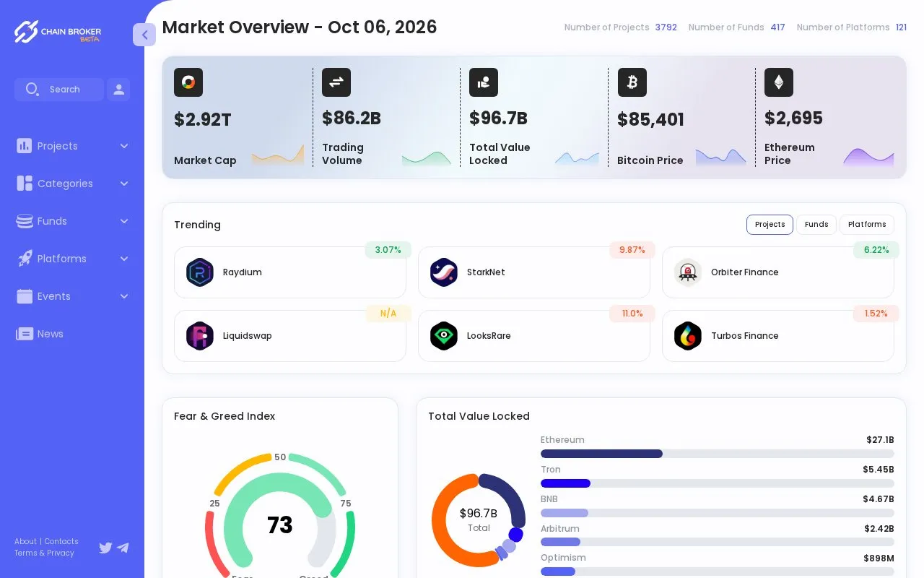Switch to the Platforms trending tab
This screenshot has height=578, width=924.
(867, 225)
